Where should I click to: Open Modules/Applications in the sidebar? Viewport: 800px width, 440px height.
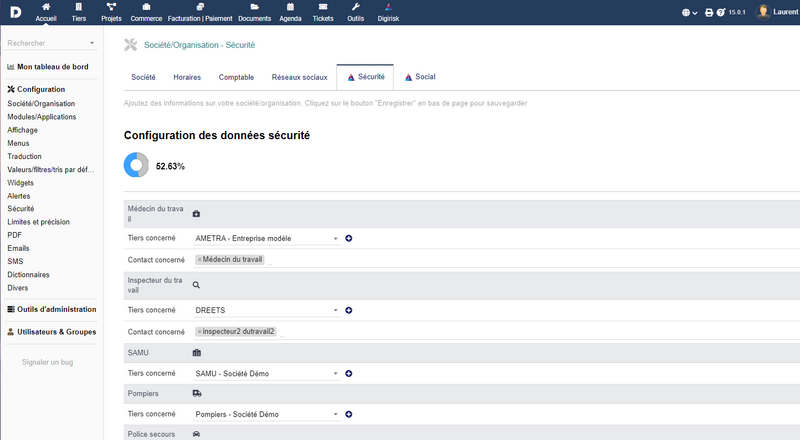tap(42, 117)
